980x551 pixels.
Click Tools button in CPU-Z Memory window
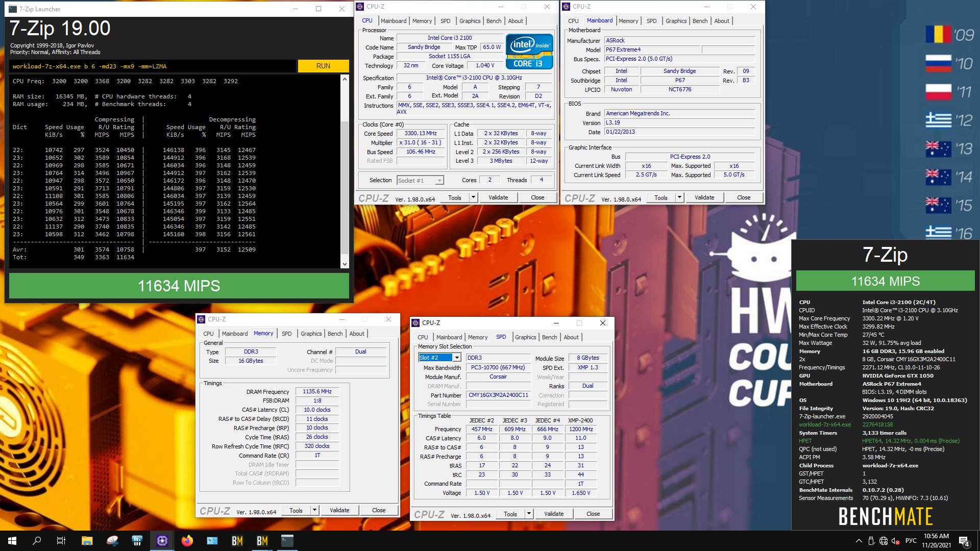296,510
